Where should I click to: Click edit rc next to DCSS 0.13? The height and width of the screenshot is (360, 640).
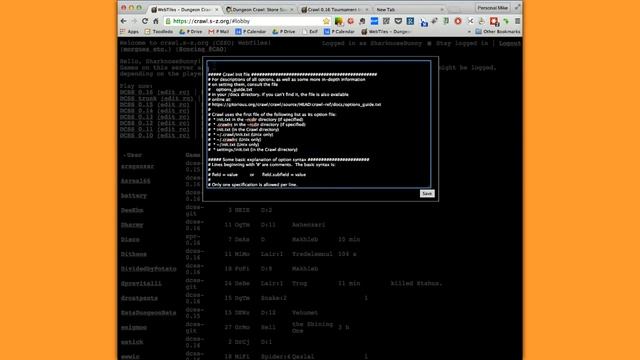173,117
